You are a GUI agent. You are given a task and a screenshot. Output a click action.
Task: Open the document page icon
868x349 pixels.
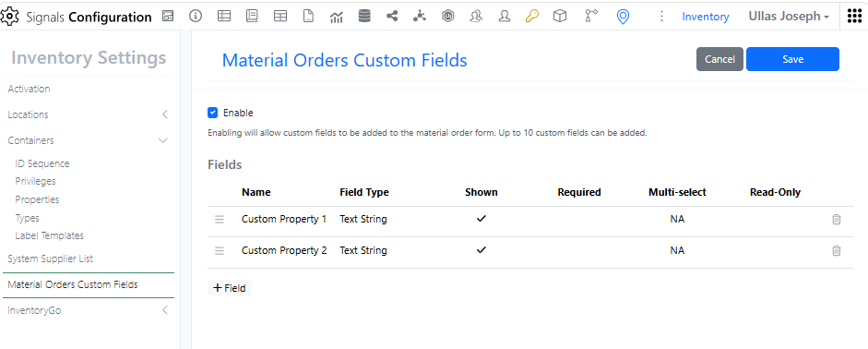308,17
